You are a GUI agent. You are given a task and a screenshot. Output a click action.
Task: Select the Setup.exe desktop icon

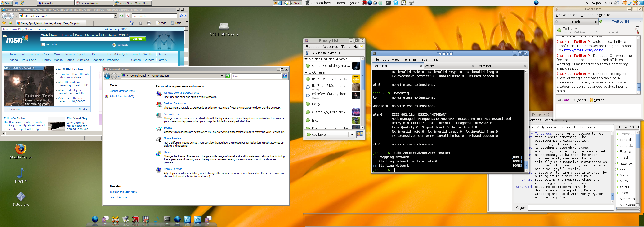pyautogui.click(x=21, y=196)
